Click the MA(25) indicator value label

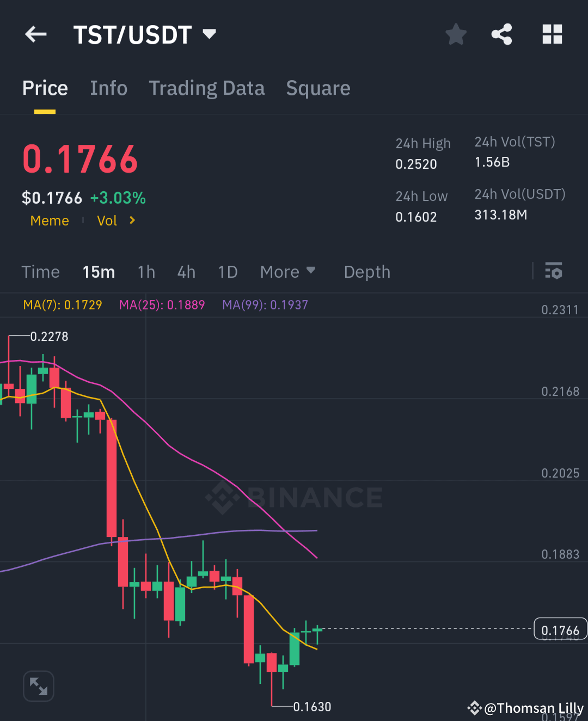[162, 305]
